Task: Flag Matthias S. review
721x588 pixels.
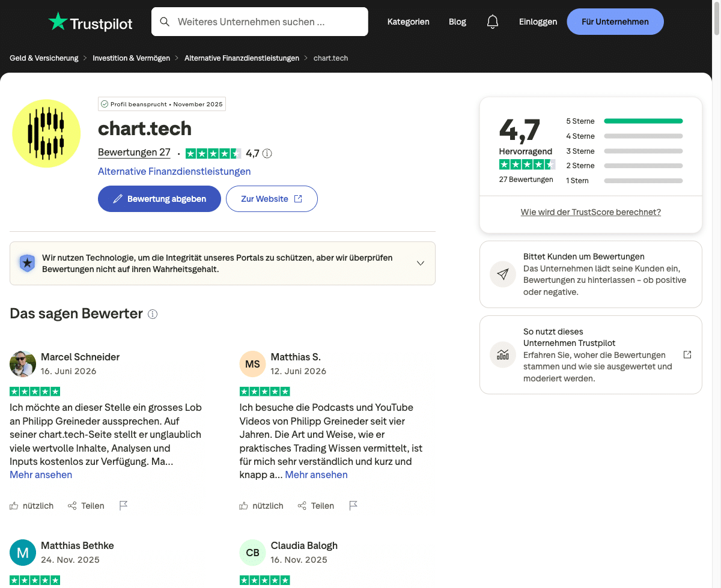Action: coord(353,506)
